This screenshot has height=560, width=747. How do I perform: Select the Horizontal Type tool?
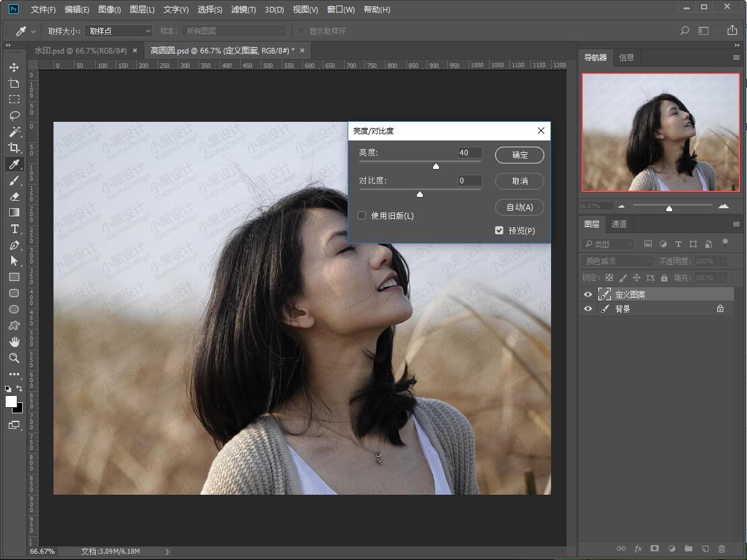point(14,229)
